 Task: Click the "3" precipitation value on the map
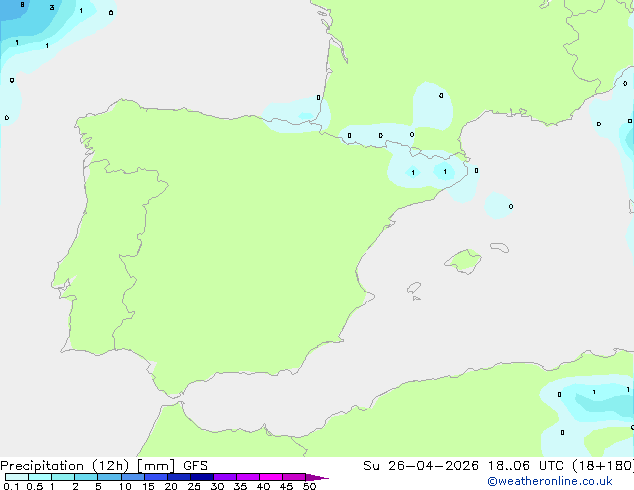tap(52, 7)
